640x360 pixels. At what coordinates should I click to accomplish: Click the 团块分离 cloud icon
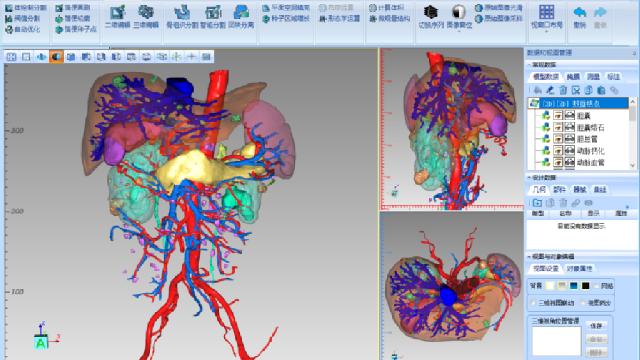(x=241, y=16)
